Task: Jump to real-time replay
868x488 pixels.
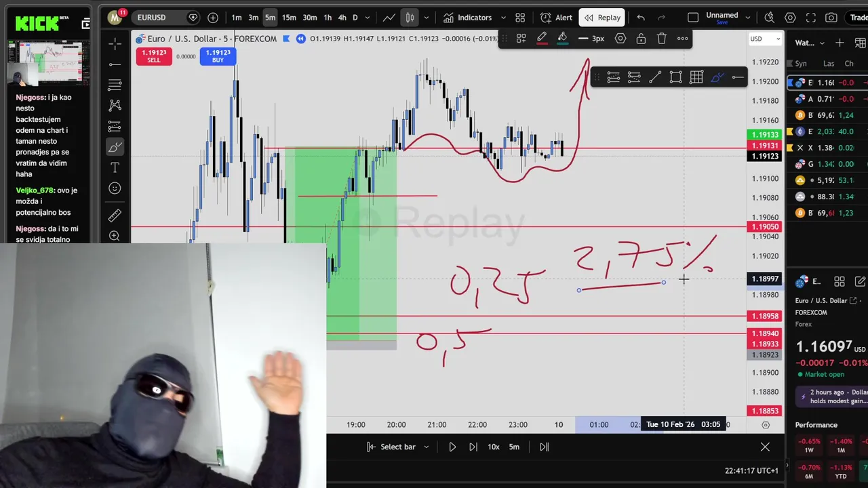Action: 544,447
